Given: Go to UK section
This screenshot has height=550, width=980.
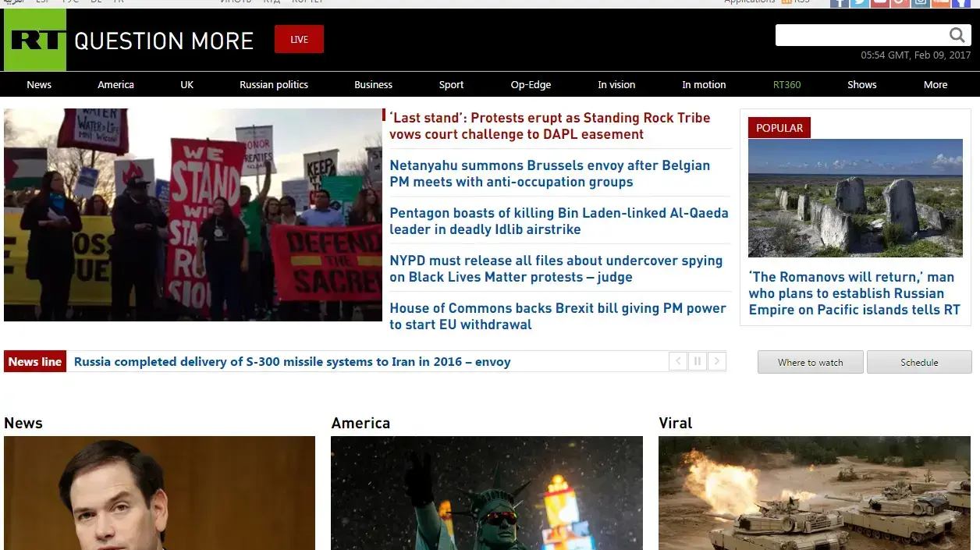Looking at the screenshot, I should pos(186,84).
